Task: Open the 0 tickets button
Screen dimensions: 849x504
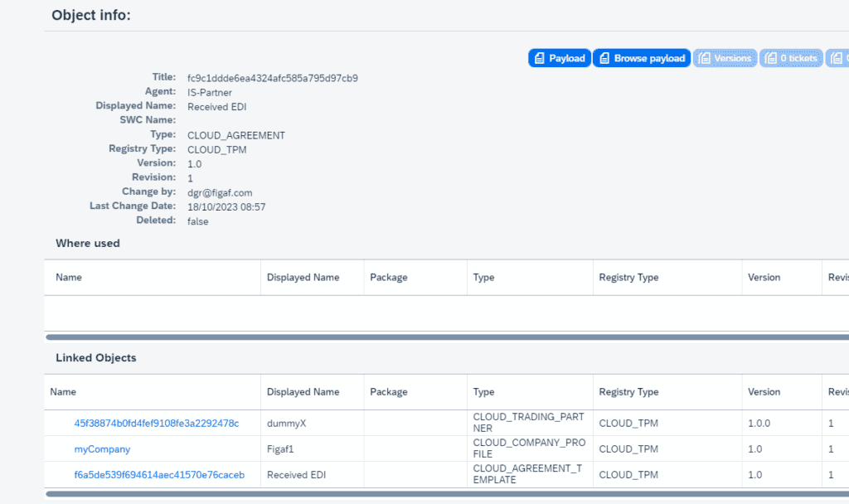Action: coord(791,58)
